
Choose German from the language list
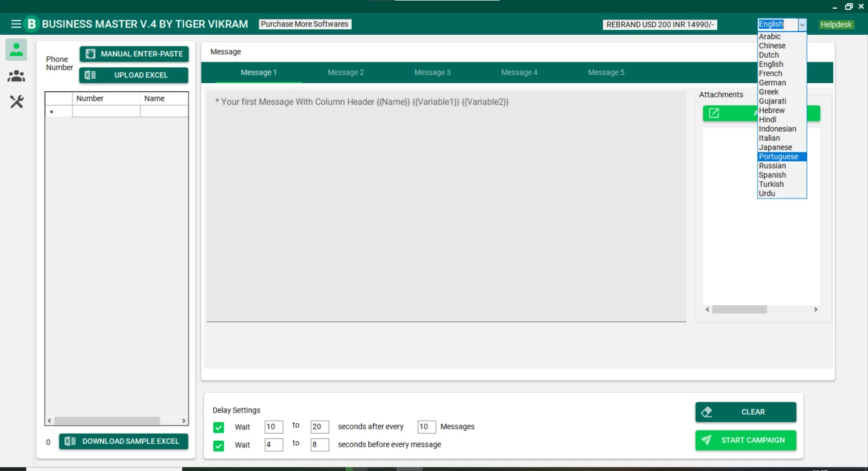click(x=782, y=83)
